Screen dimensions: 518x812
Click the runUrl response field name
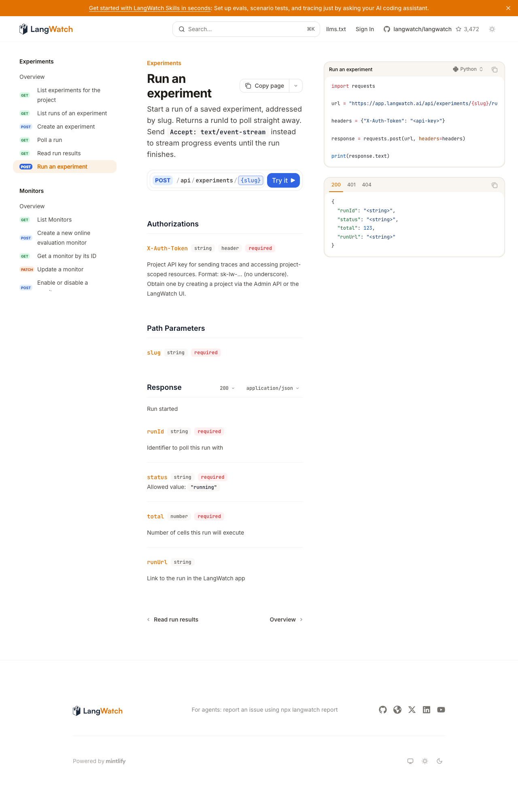[x=157, y=562]
